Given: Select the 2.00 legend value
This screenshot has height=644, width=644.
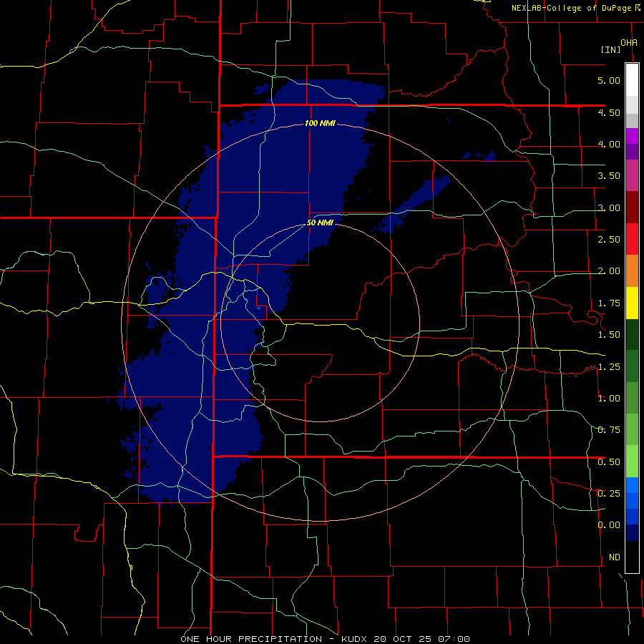Looking at the screenshot, I should 609,271.
